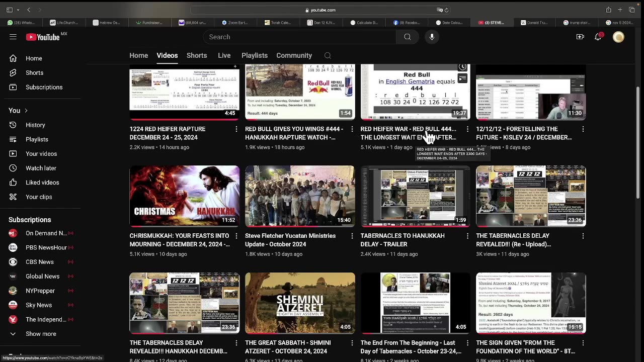Play the Red Bull 1:54 thumbnail video
Image resolution: width=644 pixels, height=362 pixels.
300,92
